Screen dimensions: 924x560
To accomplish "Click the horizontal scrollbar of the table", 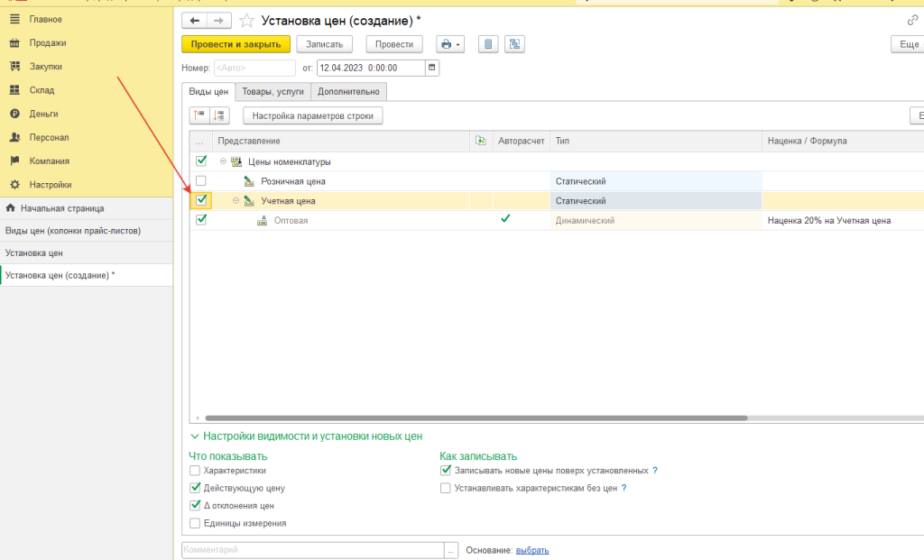I will point(476,418).
